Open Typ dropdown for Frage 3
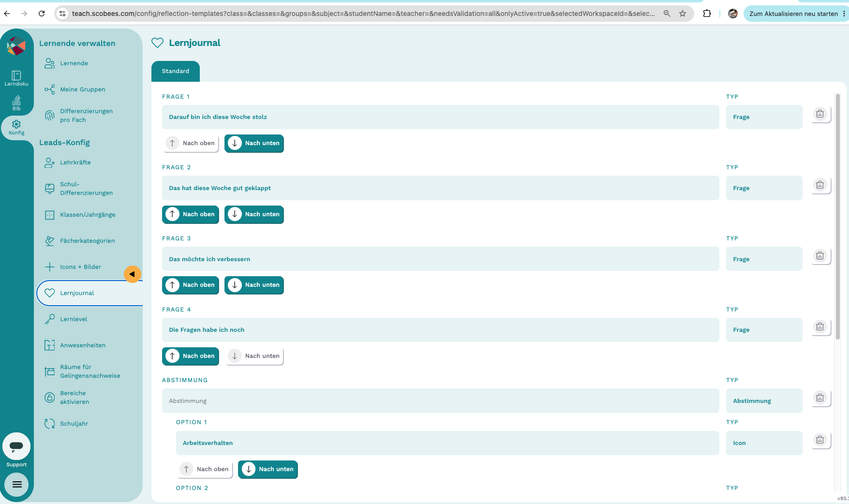Viewport: 849px width, 504px height. 764,259
